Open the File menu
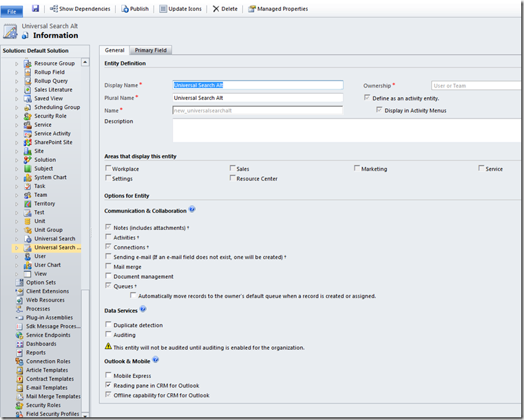Screen dimensions: 524x420 12,11
